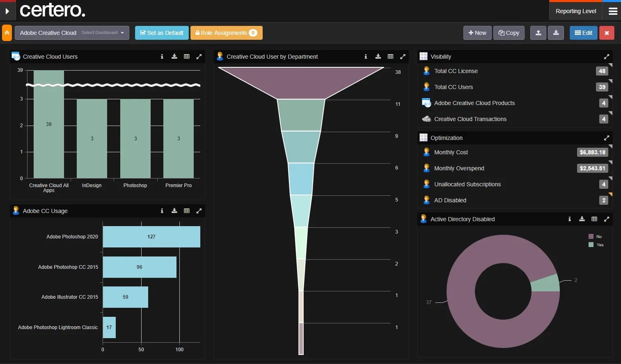
Task: Click the Premier Pro bar
Action: (x=179, y=139)
